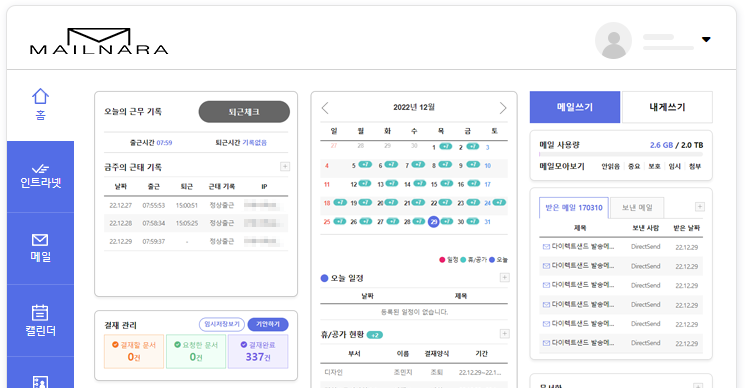This screenshot has width=745, height=388.
Task: Select the 22.12.28 attendance row
Action: pyautogui.click(x=196, y=223)
